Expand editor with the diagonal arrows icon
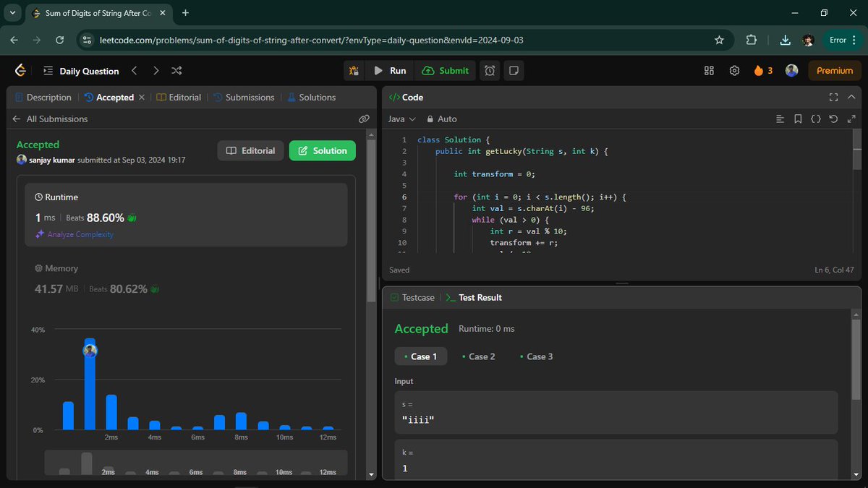The height and width of the screenshot is (488, 868). tap(851, 119)
